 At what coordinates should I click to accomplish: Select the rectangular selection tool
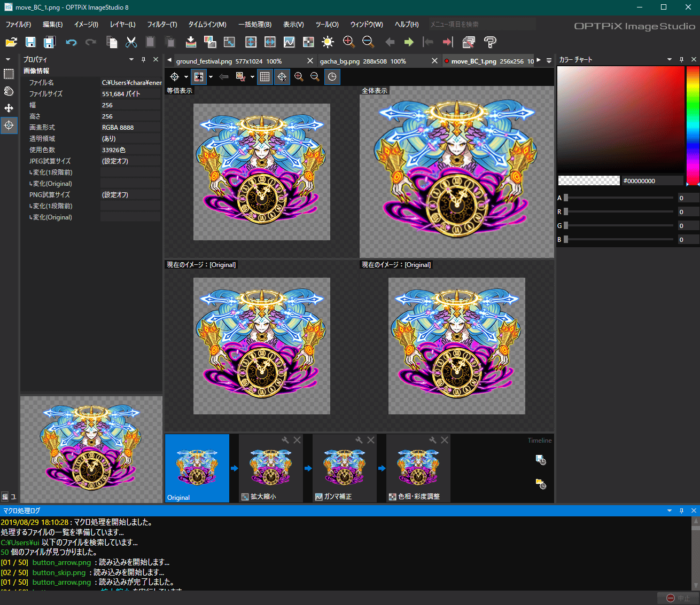9,74
